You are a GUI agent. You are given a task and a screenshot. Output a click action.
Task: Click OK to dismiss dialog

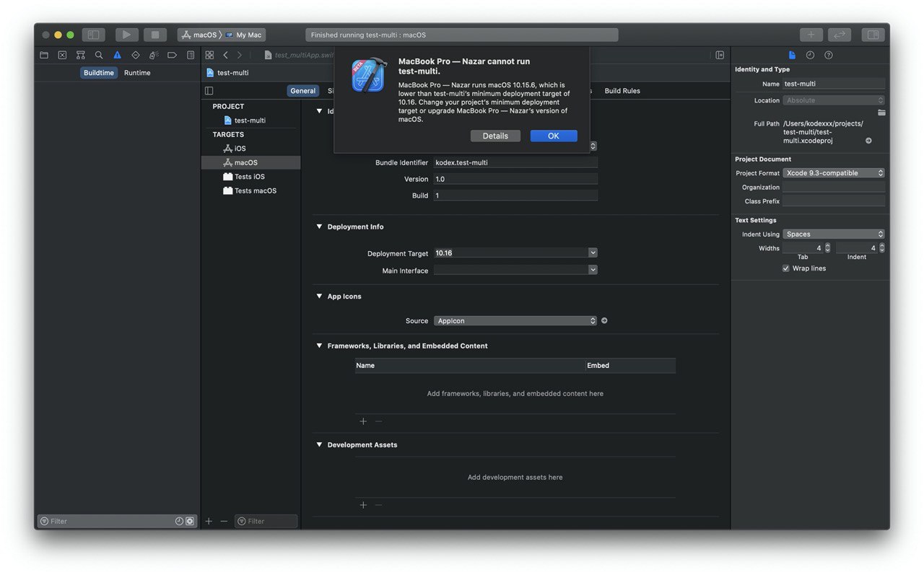tap(554, 136)
